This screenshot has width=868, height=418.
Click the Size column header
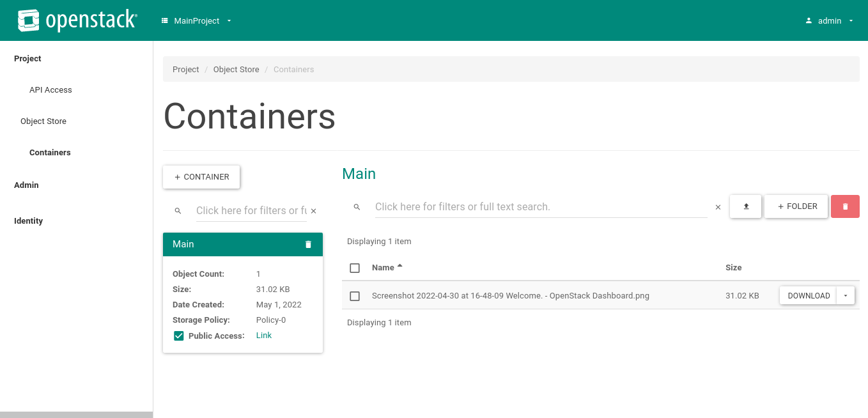734,268
